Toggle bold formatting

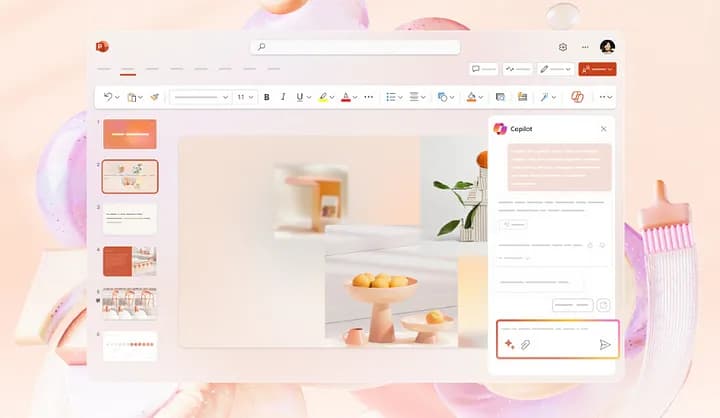(x=266, y=97)
